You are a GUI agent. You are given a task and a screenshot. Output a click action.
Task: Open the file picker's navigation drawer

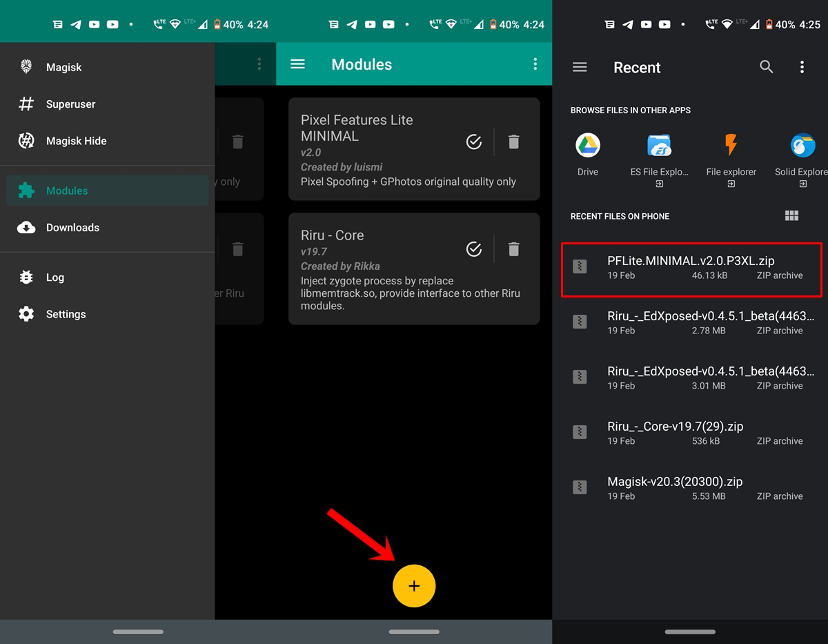[x=580, y=67]
